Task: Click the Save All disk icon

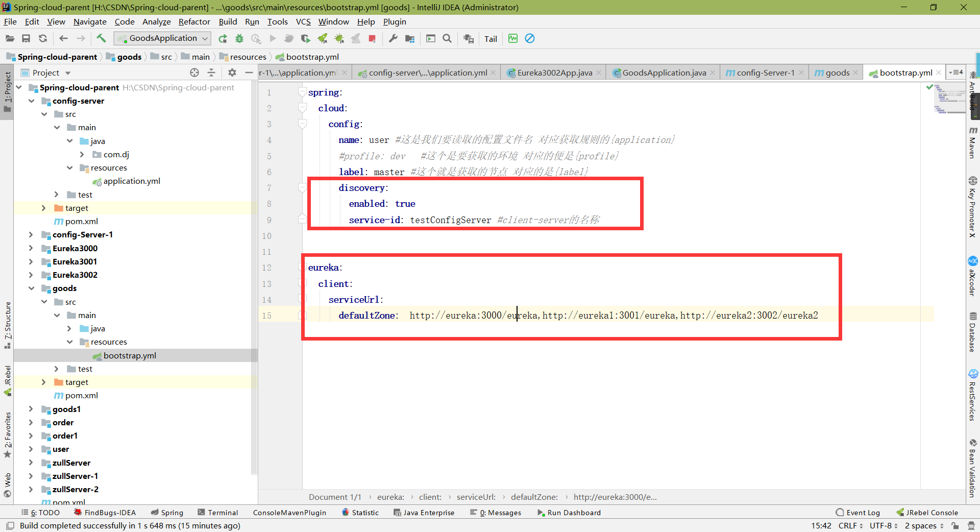Action: click(26, 38)
